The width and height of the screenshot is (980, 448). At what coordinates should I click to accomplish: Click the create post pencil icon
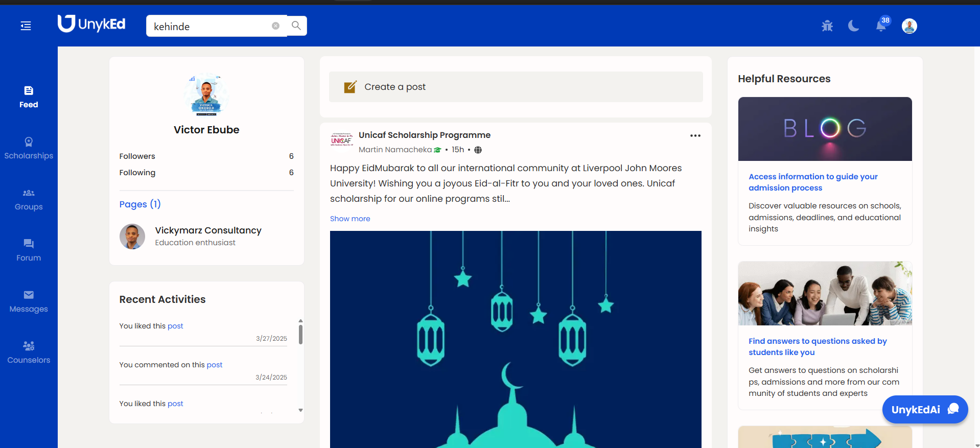pos(350,87)
